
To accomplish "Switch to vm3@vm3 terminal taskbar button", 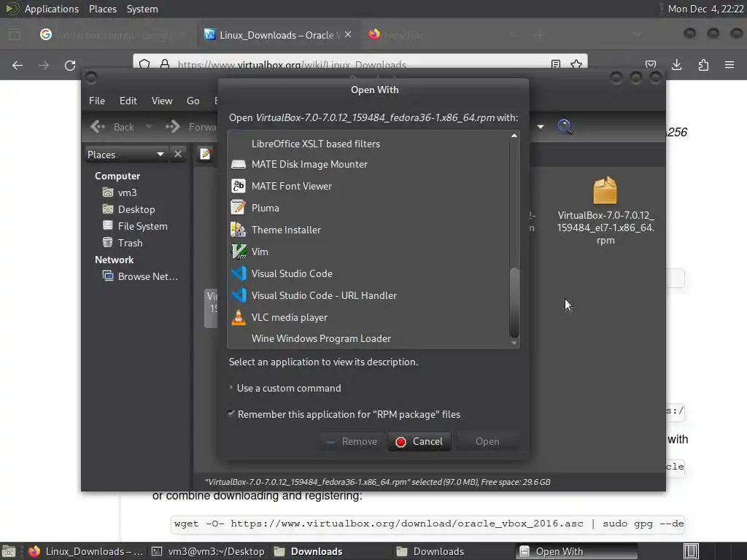I will (x=208, y=551).
